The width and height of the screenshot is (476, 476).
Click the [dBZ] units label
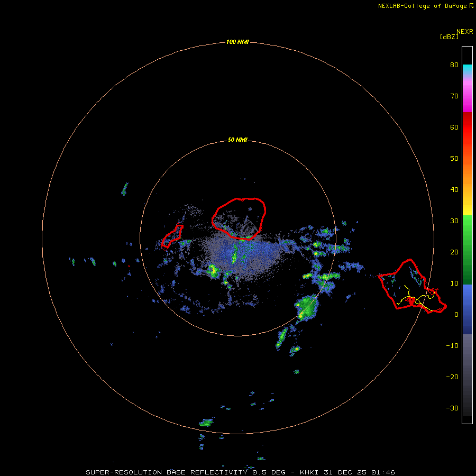[449, 37]
